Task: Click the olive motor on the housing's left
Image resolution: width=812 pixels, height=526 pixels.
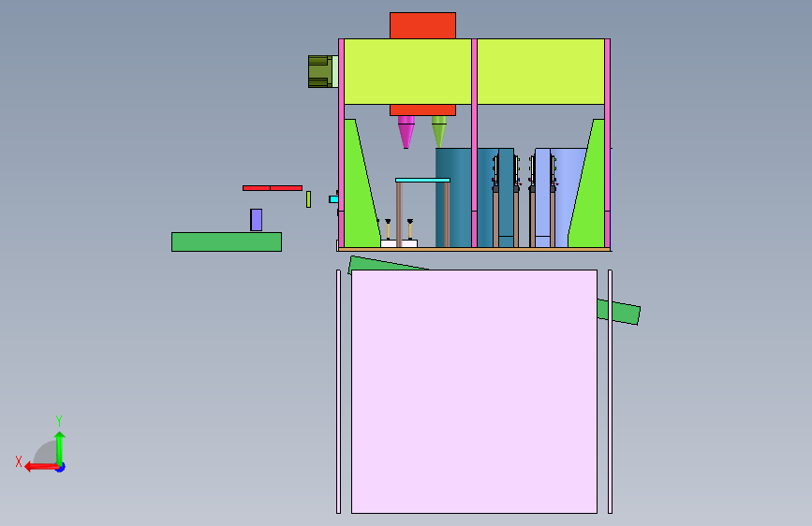Action: tap(320, 71)
